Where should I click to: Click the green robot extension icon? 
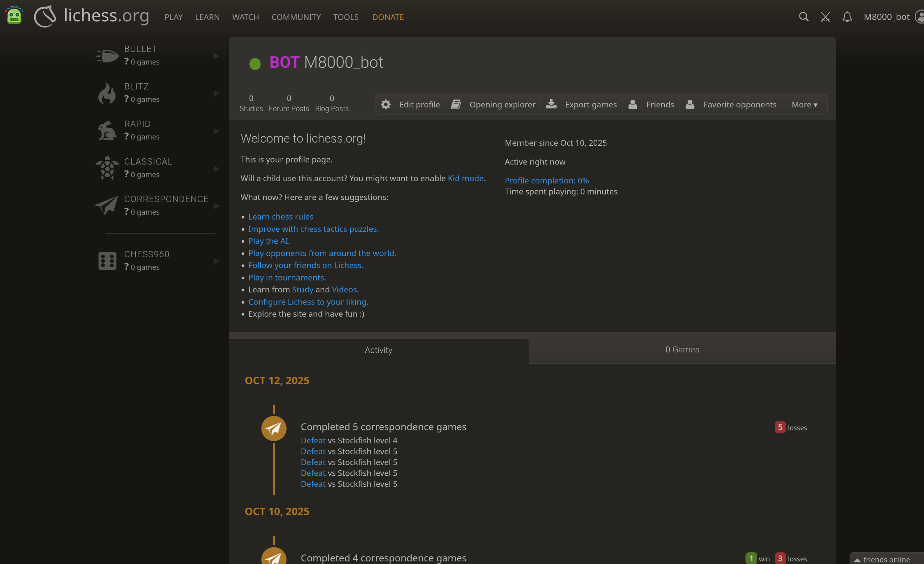(x=14, y=16)
